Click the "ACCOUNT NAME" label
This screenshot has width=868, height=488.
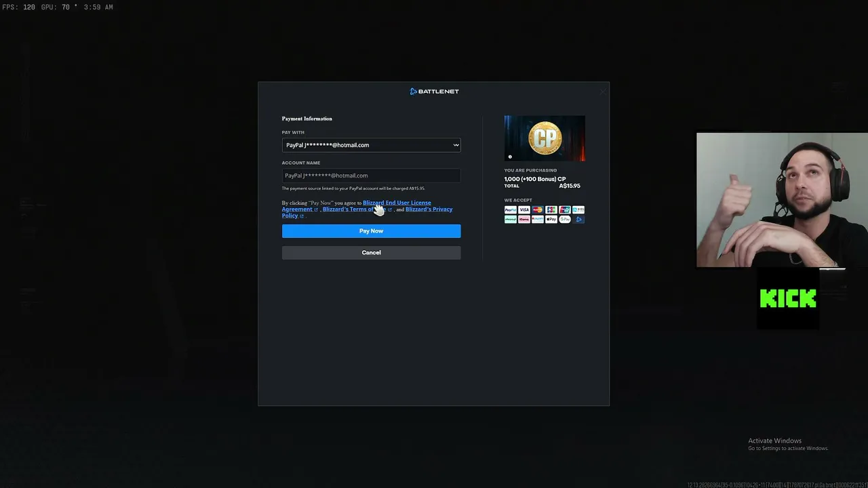(x=301, y=163)
